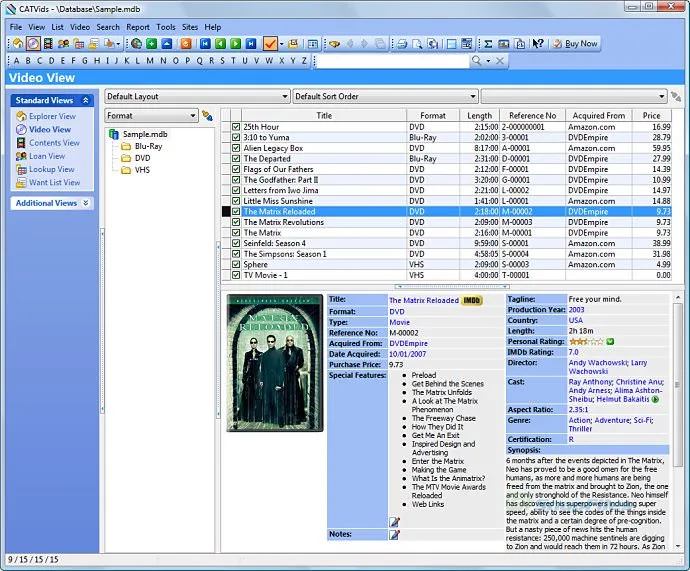Open the dropdown arrow beside the red checkmark
Screen dimensions: 690x571
tap(282, 44)
